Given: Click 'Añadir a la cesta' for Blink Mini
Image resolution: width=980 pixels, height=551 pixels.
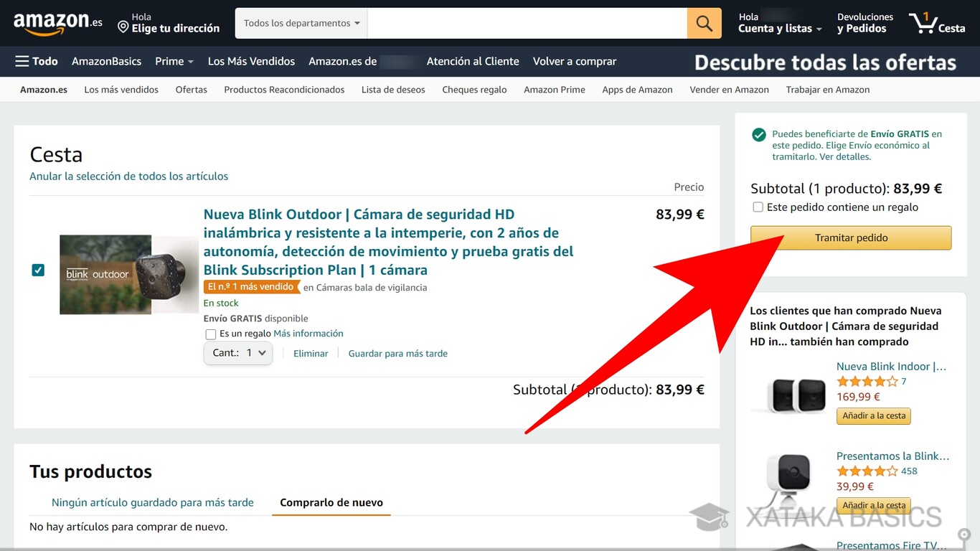Looking at the screenshot, I should [875, 506].
